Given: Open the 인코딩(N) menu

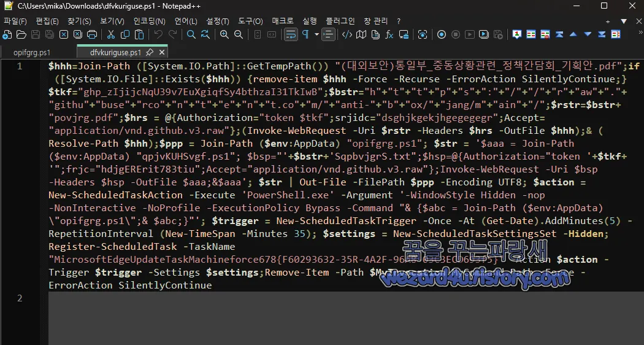Looking at the screenshot, I should [150, 21].
